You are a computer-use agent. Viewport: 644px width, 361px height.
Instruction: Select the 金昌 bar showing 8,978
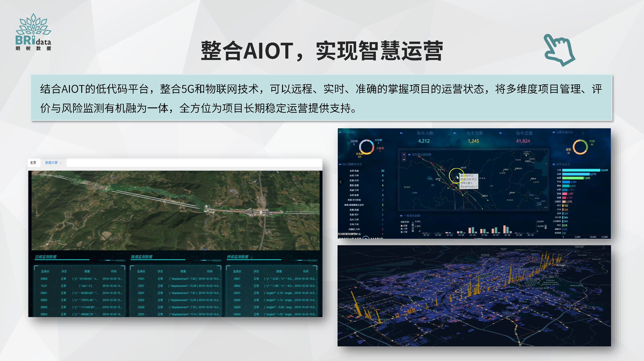coord(576,174)
